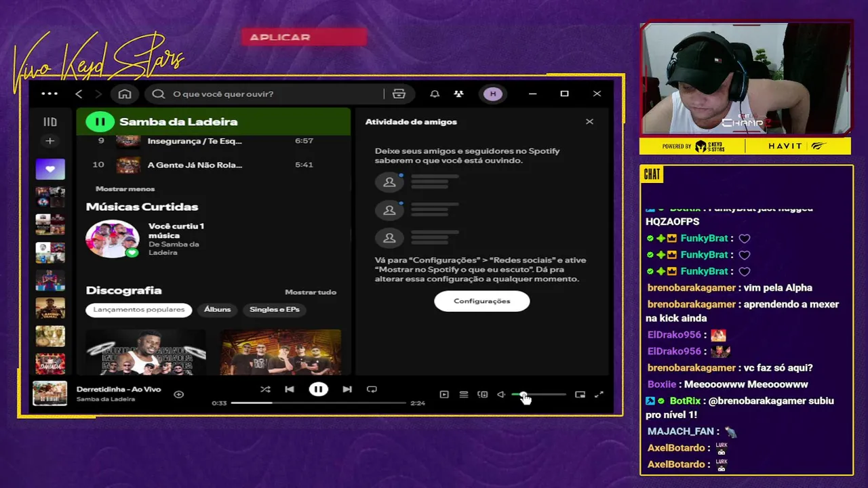
Task: Open the miniplayer icon
Action: coord(580,394)
